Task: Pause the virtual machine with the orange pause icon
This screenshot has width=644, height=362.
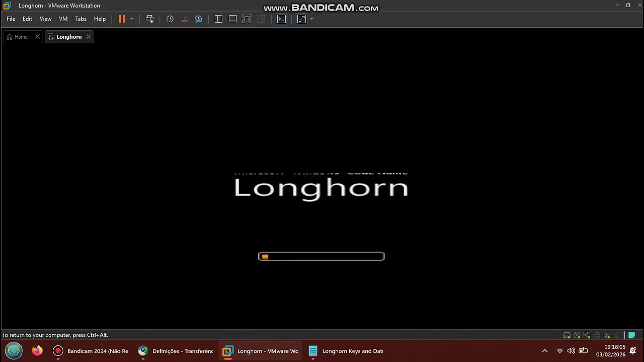Action: pos(121,19)
